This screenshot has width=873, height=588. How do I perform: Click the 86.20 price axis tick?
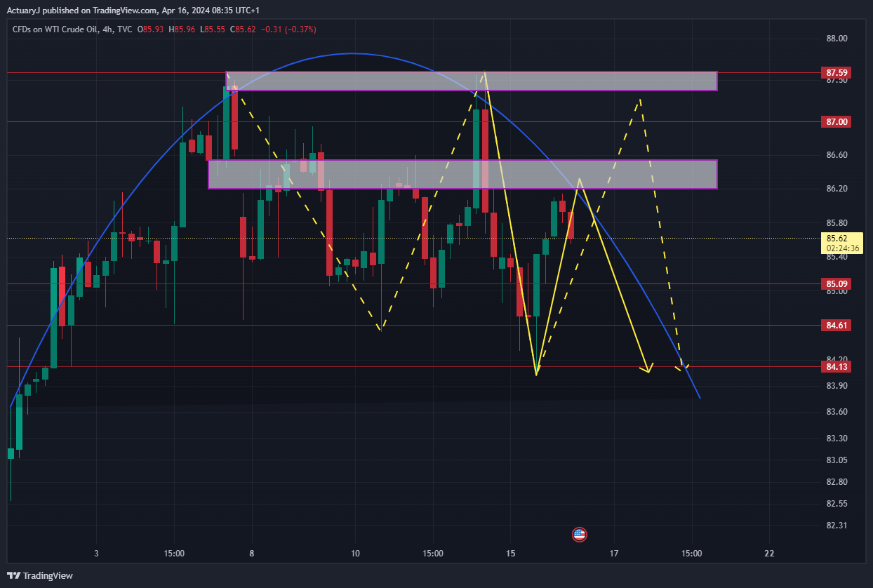pyautogui.click(x=837, y=189)
